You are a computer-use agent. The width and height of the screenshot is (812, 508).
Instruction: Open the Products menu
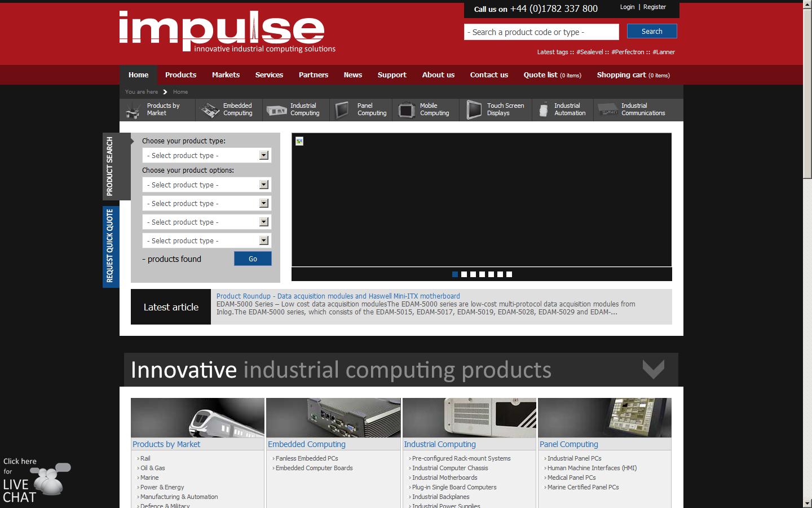pyautogui.click(x=180, y=75)
